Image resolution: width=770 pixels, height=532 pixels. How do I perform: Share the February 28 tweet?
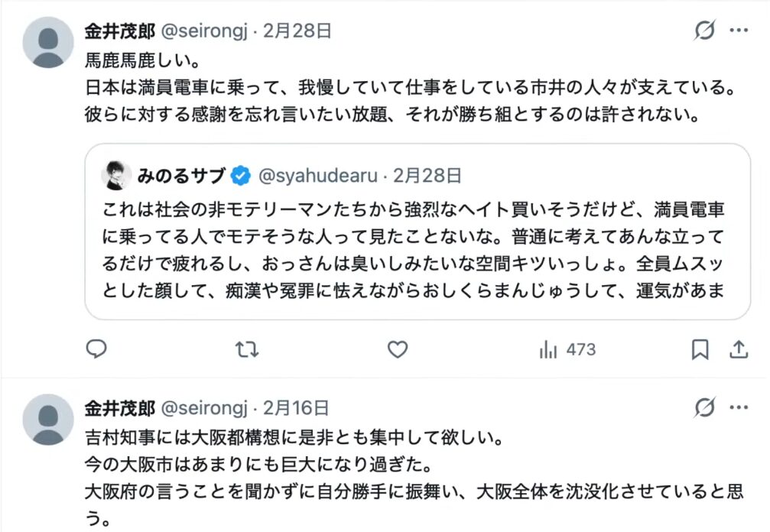click(738, 350)
